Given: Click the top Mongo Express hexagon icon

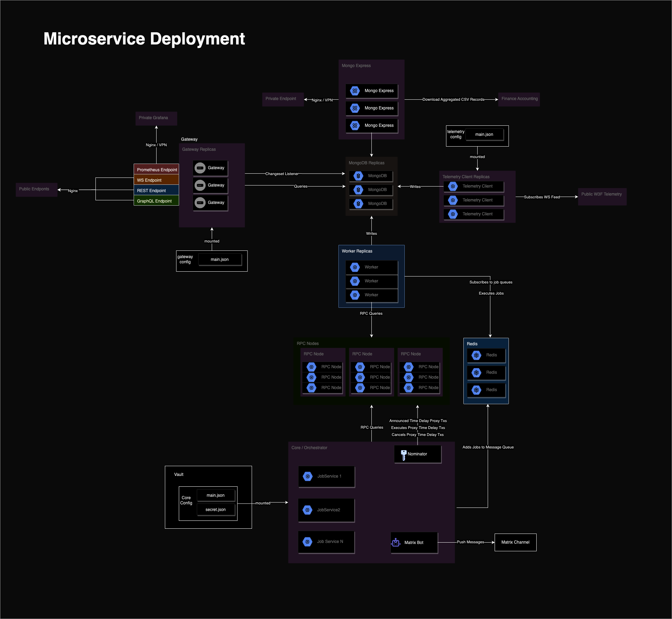Looking at the screenshot, I should [x=355, y=91].
